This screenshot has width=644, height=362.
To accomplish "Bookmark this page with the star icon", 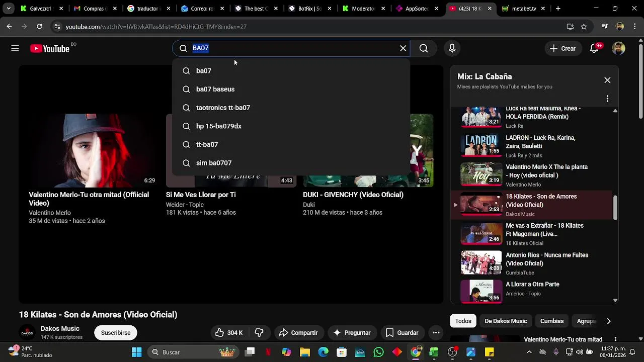I will point(584,27).
